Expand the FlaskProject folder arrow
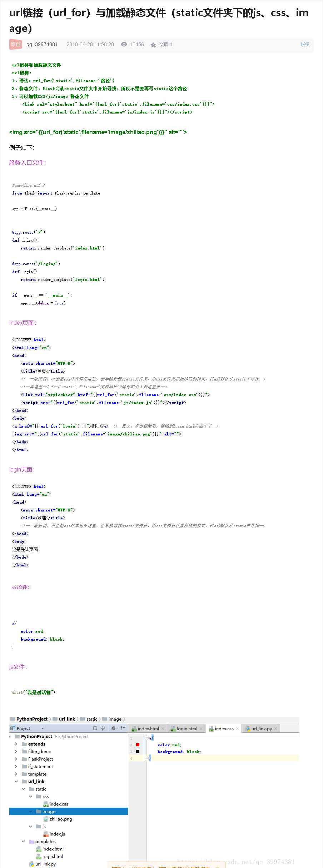The image size is (323, 868). (16, 759)
